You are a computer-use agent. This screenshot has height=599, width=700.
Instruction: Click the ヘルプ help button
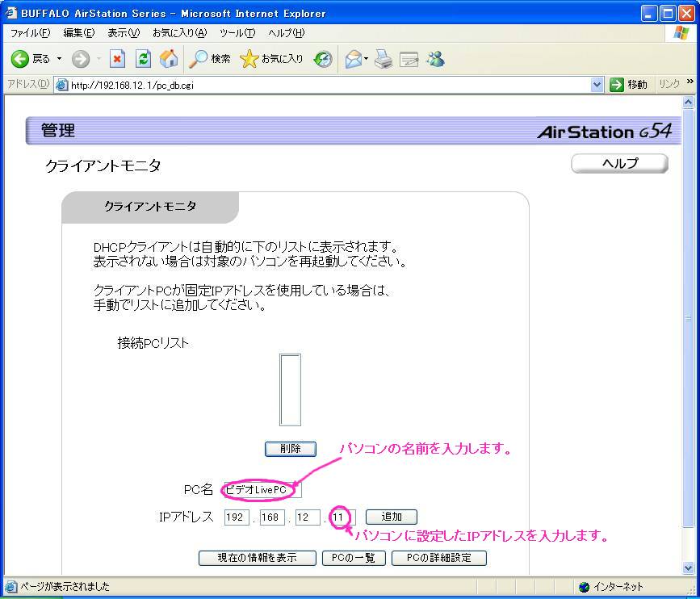(619, 164)
